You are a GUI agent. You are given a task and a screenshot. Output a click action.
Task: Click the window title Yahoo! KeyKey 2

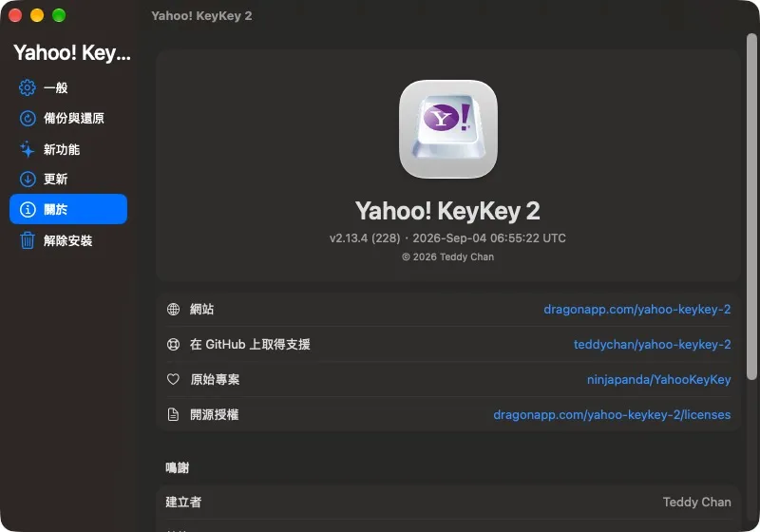click(201, 15)
